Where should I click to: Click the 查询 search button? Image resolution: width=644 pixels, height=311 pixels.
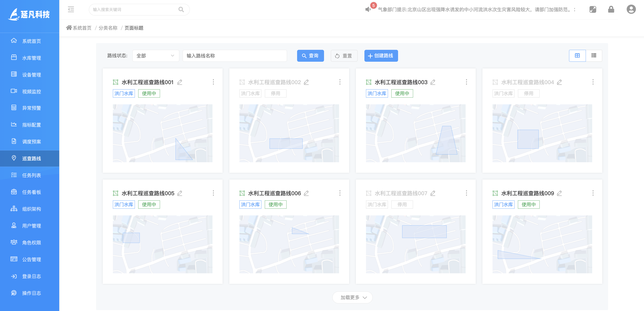pos(310,56)
